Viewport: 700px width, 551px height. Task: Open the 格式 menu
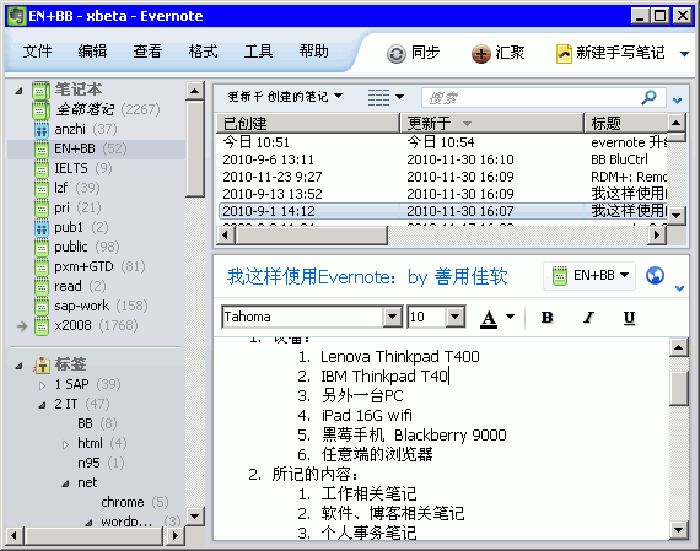point(203,51)
